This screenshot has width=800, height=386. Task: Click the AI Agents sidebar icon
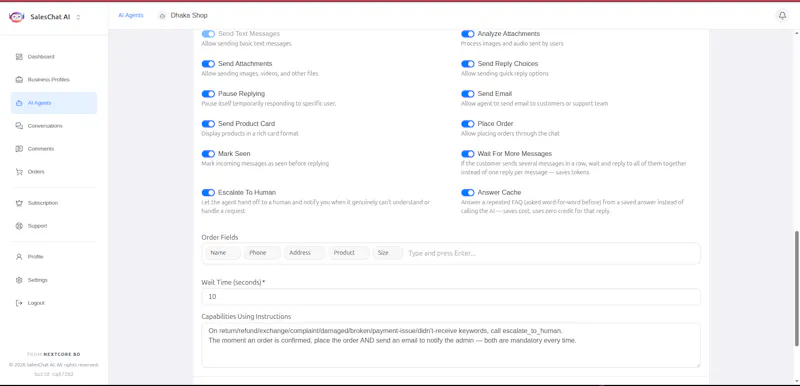point(19,103)
